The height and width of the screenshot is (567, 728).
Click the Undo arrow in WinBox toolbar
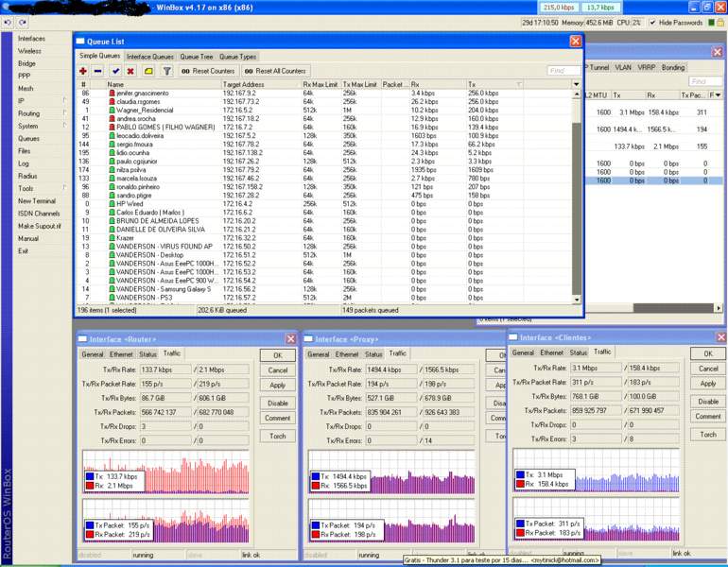9,23
